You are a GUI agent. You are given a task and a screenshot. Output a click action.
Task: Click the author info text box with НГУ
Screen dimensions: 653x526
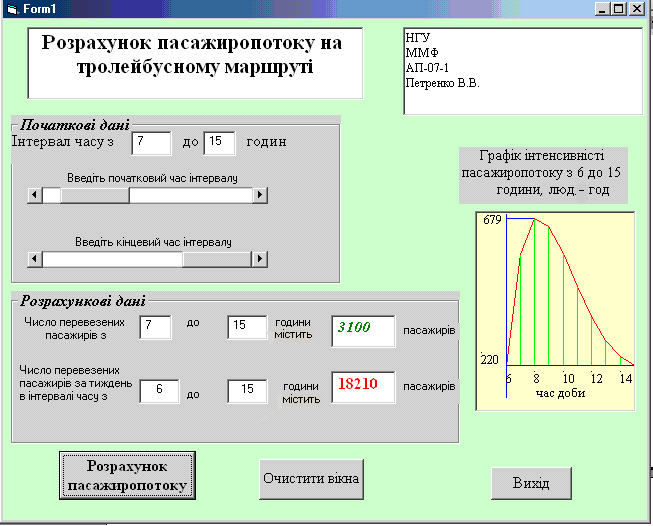point(523,71)
